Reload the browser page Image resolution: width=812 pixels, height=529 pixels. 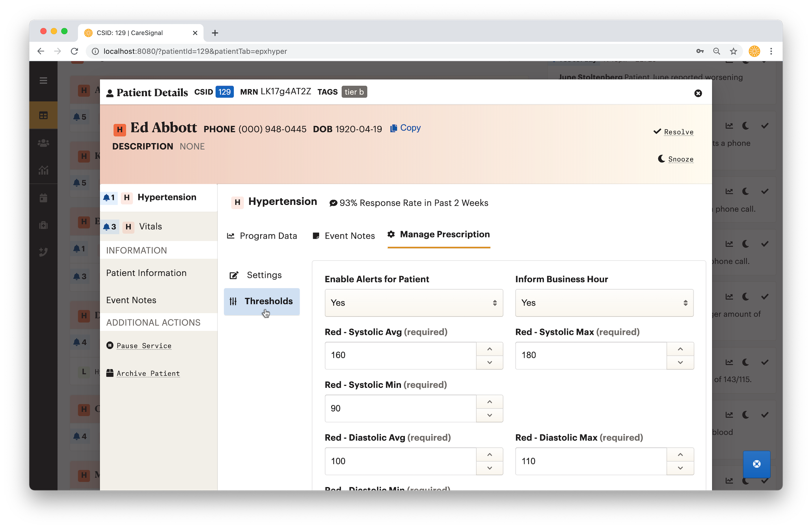point(74,51)
